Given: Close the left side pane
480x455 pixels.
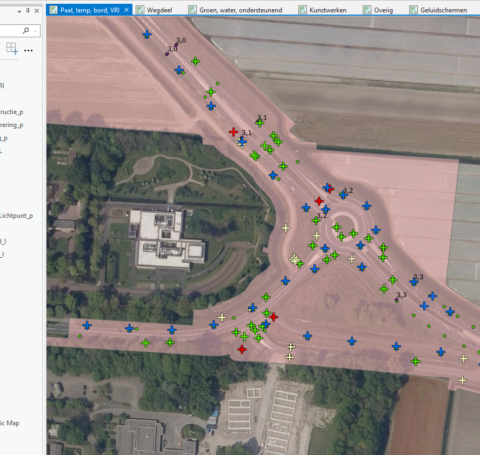Looking at the screenshot, I should click(37, 11).
